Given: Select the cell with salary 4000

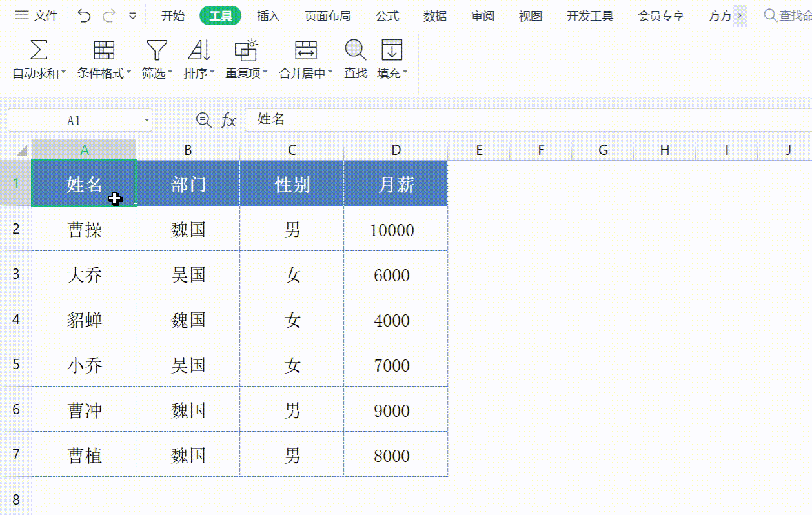Looking at the screenshot, I should point(396,319).
